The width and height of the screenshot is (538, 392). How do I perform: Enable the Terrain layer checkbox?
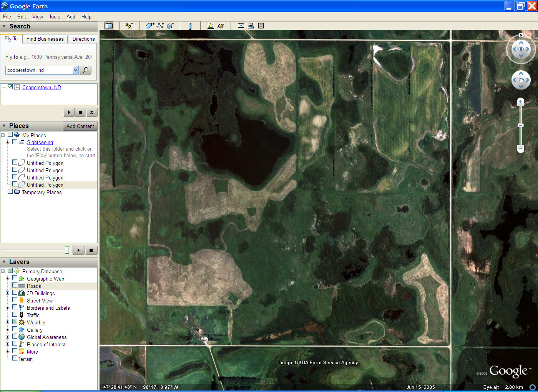coord(15,358)
